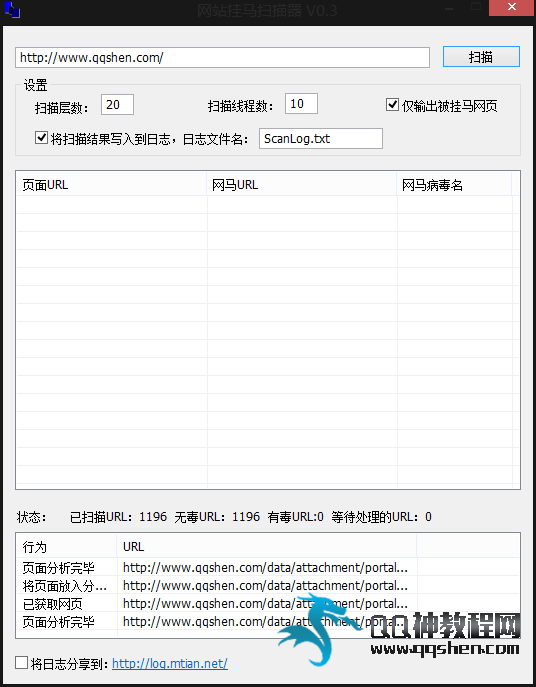The height and width of the screenshot is (687, 536).
Task: Click the 扫描层数 field showing 20
Action: [x=117, y=104]
